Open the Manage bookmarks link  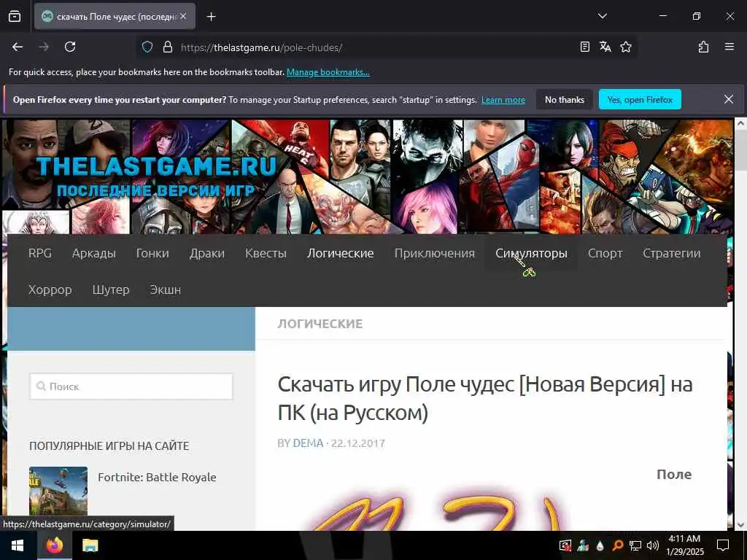(328, 72)
